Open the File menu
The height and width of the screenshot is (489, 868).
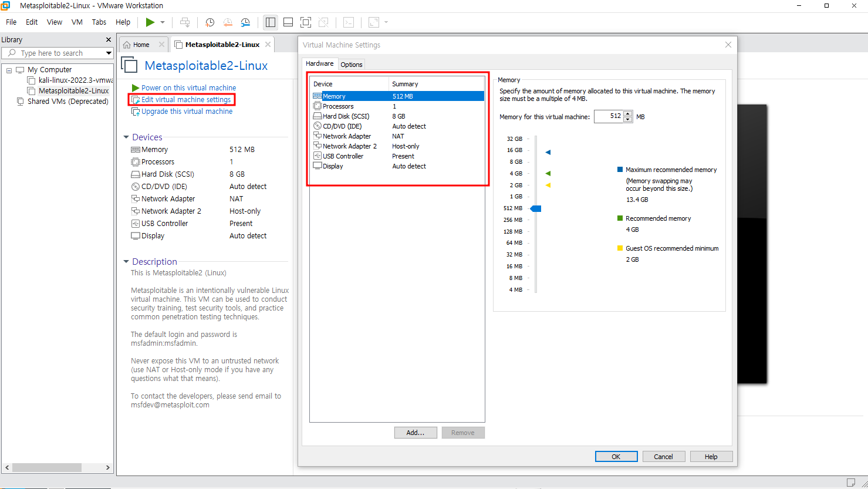11,22
